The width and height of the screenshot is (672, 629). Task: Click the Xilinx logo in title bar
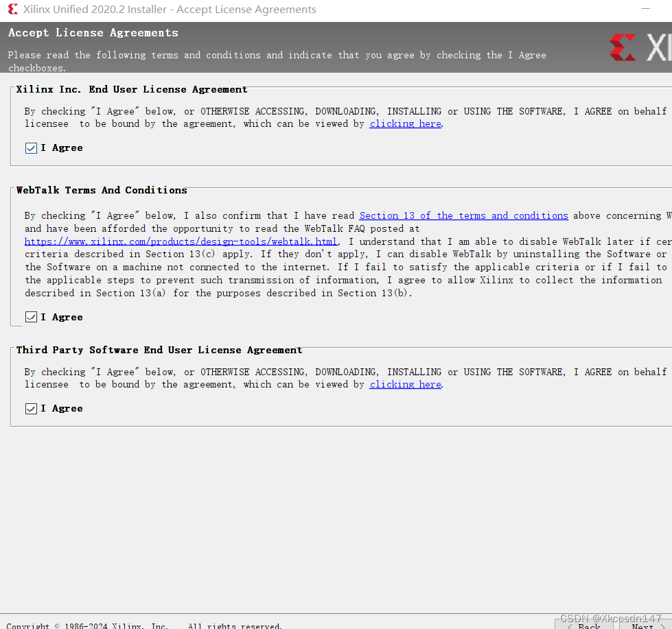[x=13, y=9]
